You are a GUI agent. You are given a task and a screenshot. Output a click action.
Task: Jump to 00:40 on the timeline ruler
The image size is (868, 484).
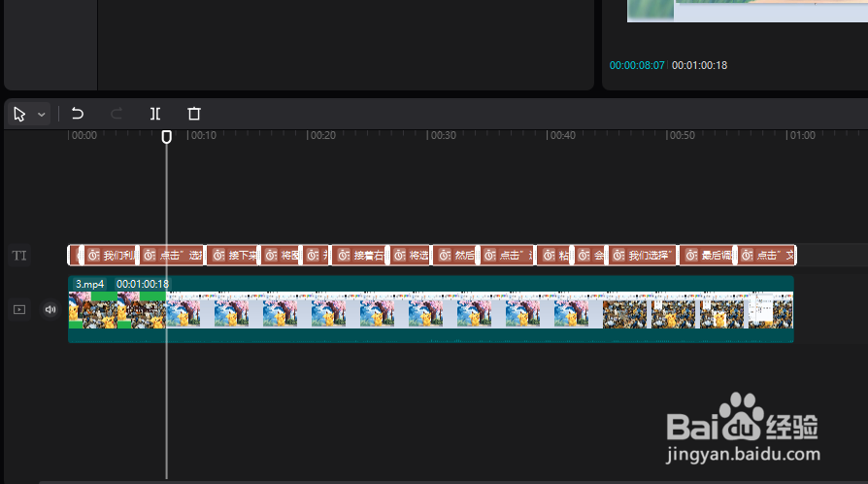[x=562, y=135]
